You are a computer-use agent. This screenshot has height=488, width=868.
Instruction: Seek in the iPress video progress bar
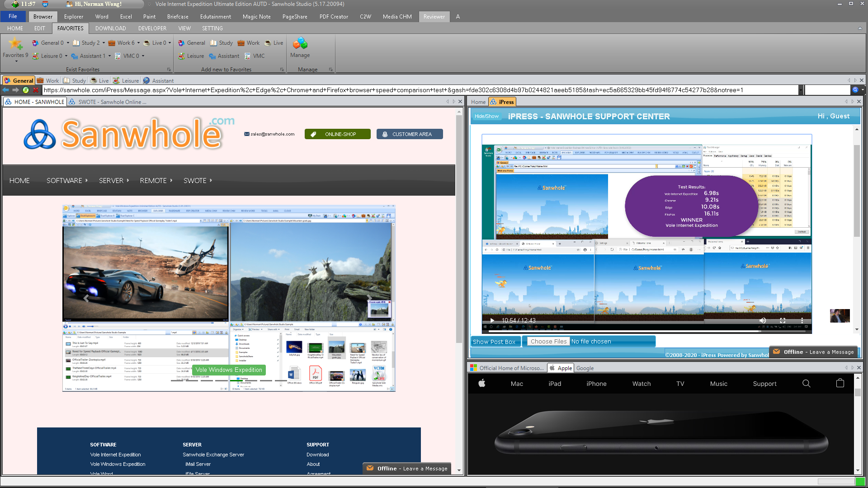click(646, 331)
